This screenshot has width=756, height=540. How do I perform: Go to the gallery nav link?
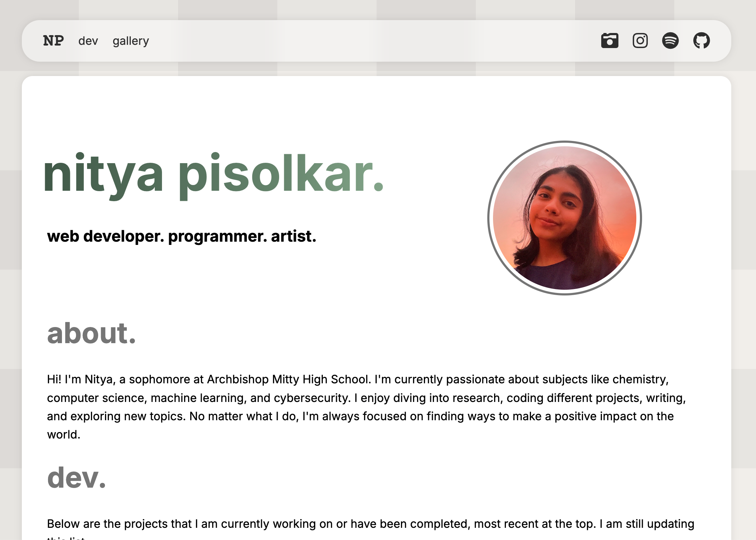tap(131, 41)
